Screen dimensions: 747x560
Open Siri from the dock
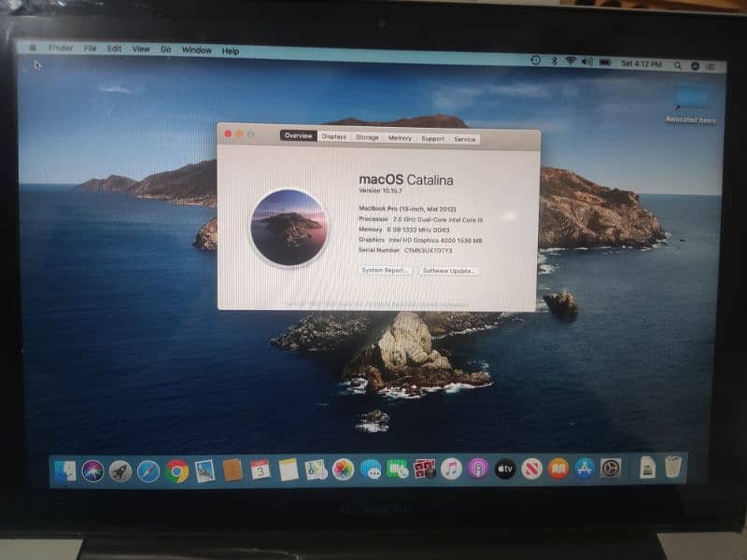click(x=92, y=470)
